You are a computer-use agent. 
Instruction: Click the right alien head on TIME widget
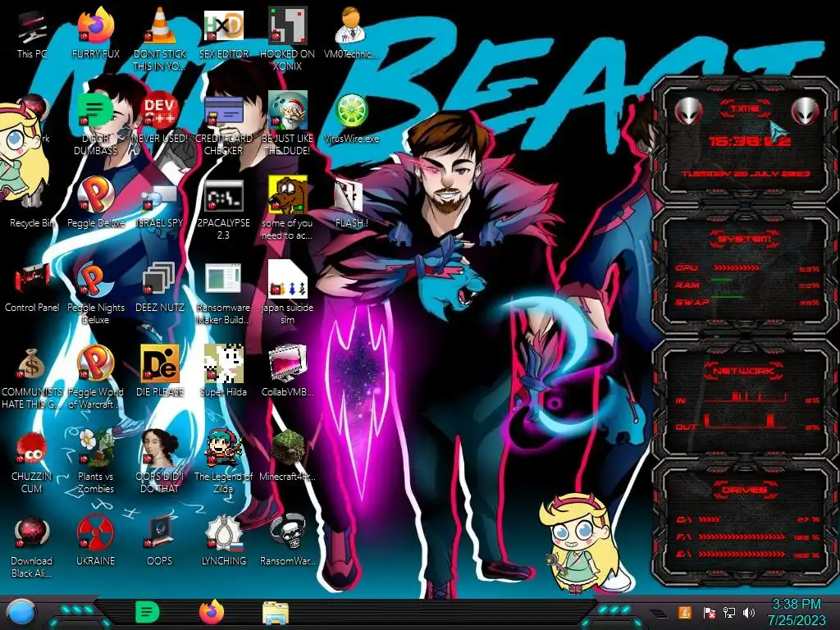[806, 112]
